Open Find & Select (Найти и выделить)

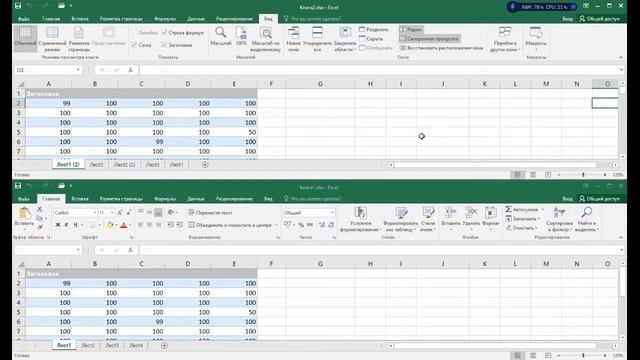point(587,220)
